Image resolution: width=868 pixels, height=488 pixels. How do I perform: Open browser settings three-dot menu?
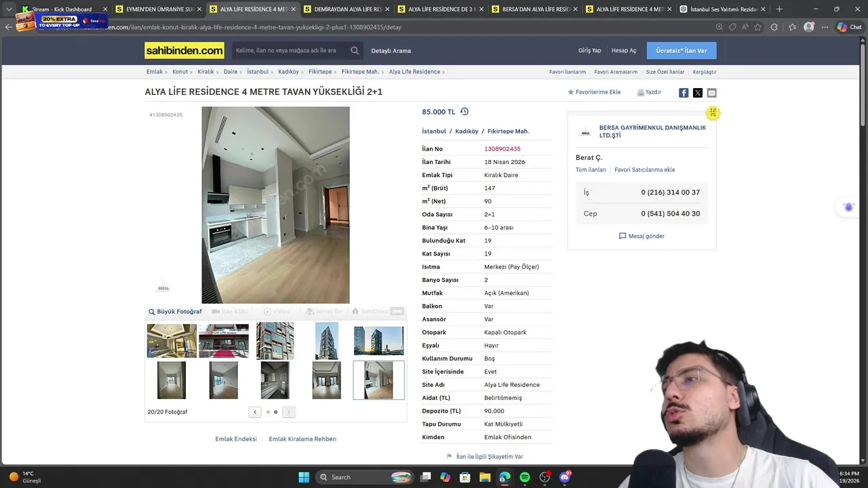tap(825, 27)
